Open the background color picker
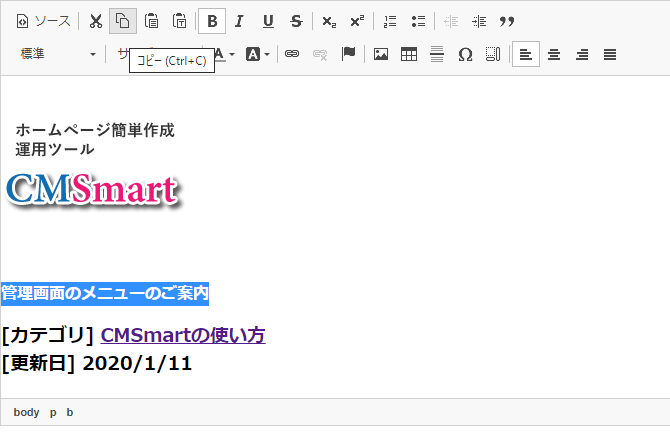This screenshot has height=439, width=670. click(x=253, y=54)
